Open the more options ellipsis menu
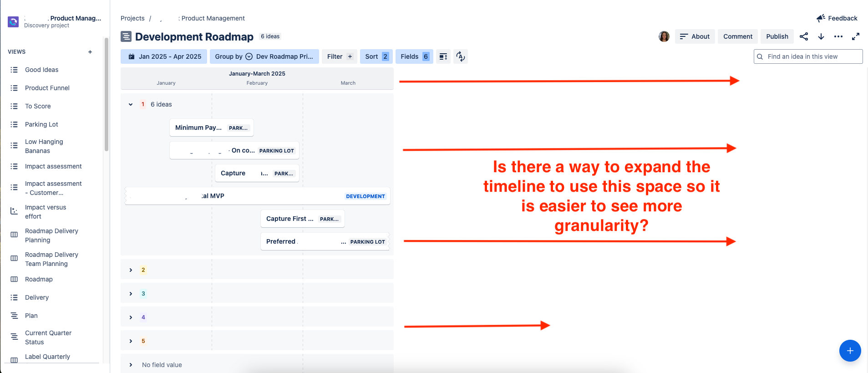Screen dimensions: 868x373 point(838,36)
